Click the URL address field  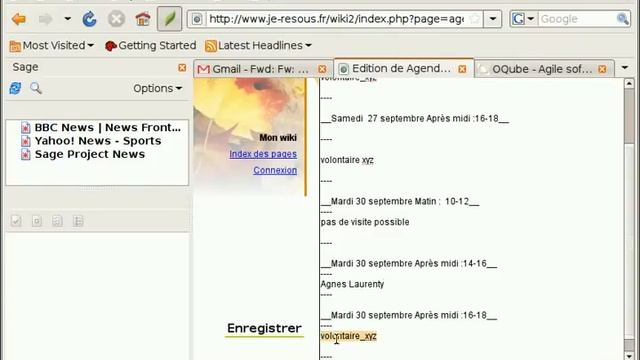[336, 19]
